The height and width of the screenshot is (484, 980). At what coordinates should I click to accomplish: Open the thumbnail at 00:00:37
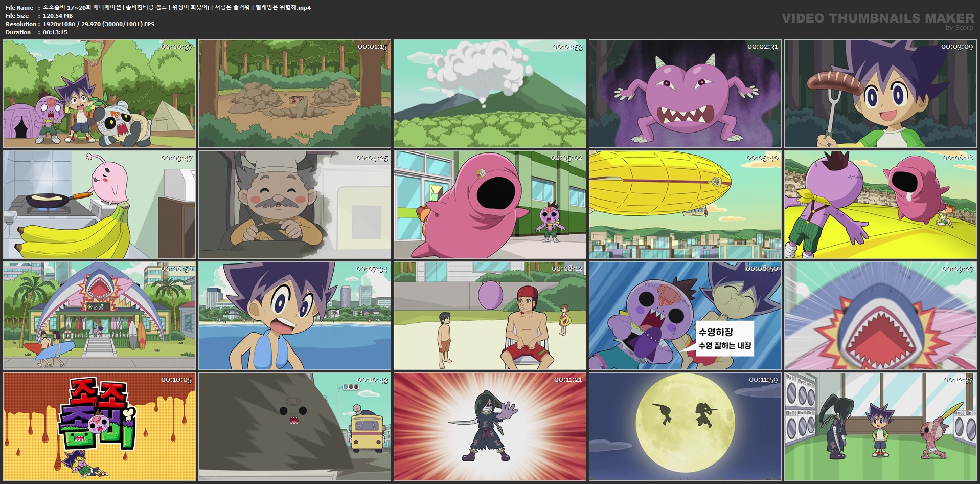pyautogui.click(x=99, y=94)
